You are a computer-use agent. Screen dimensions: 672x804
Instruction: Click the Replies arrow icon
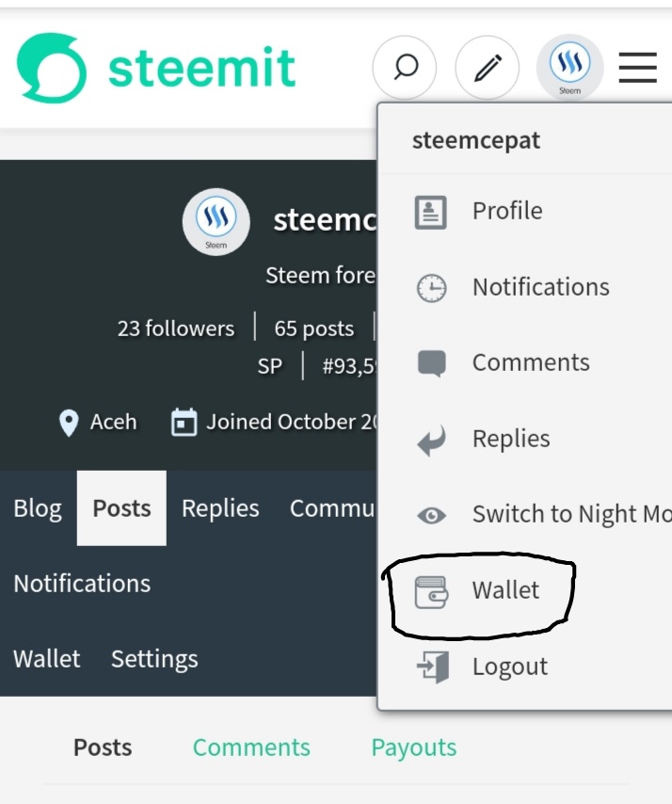431,440
